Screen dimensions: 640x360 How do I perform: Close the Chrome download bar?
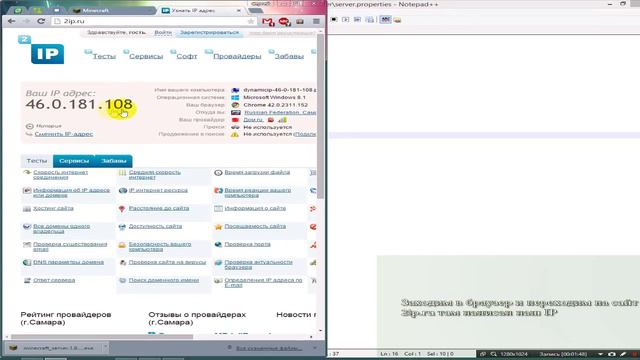(x=315, y=348)
